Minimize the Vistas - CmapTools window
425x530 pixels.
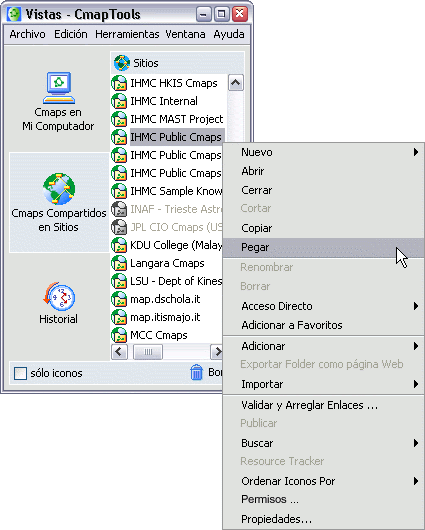pos(204,14)
